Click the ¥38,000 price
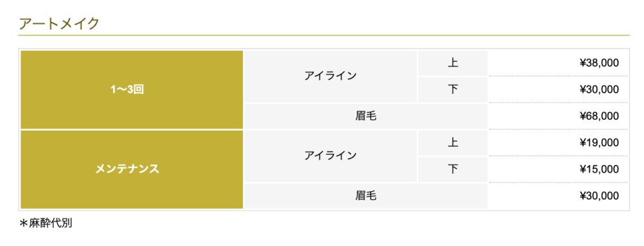The width and height of the screenshot is (644, 246). [x=599, y=63]
